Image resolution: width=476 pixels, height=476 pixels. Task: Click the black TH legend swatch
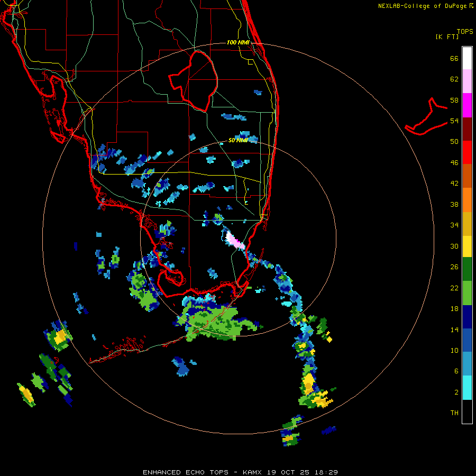pyautogui.click(x=467, y=411)
